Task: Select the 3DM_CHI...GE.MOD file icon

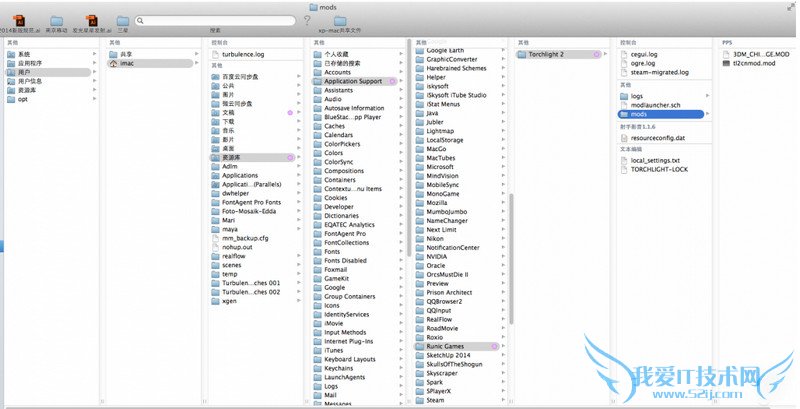Action: click(x=727, y=54)
